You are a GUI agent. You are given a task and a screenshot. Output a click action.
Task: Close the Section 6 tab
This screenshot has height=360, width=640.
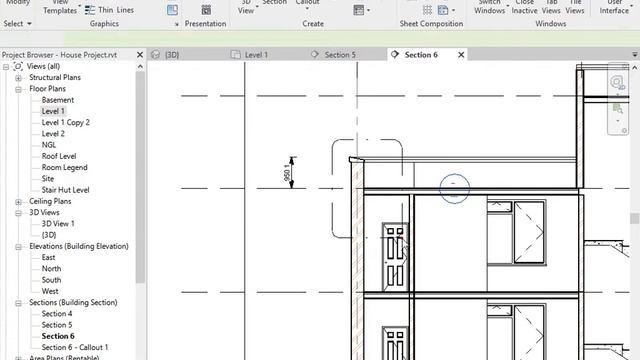pyautogui.click(x=461, y=55)
